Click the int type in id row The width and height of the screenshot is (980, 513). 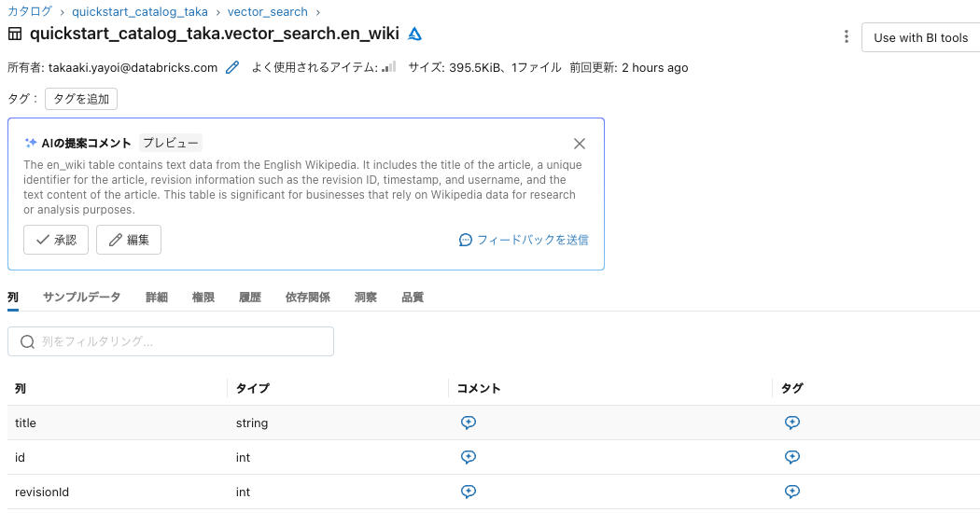pos(243,457)
